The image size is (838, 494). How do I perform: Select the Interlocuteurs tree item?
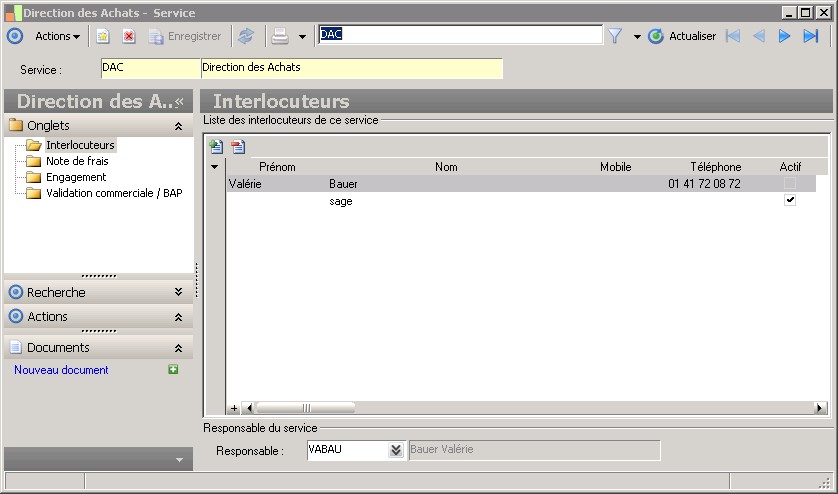(80, 145)
